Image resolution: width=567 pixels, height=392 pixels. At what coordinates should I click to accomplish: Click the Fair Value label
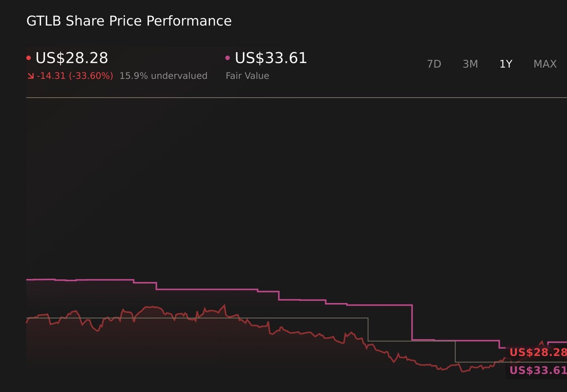coord(247,76)
